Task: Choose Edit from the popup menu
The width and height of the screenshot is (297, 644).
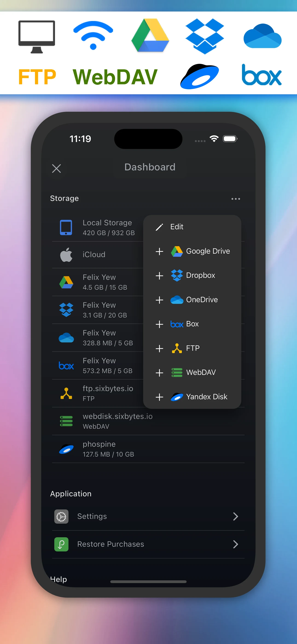Action: coord(192,227)
